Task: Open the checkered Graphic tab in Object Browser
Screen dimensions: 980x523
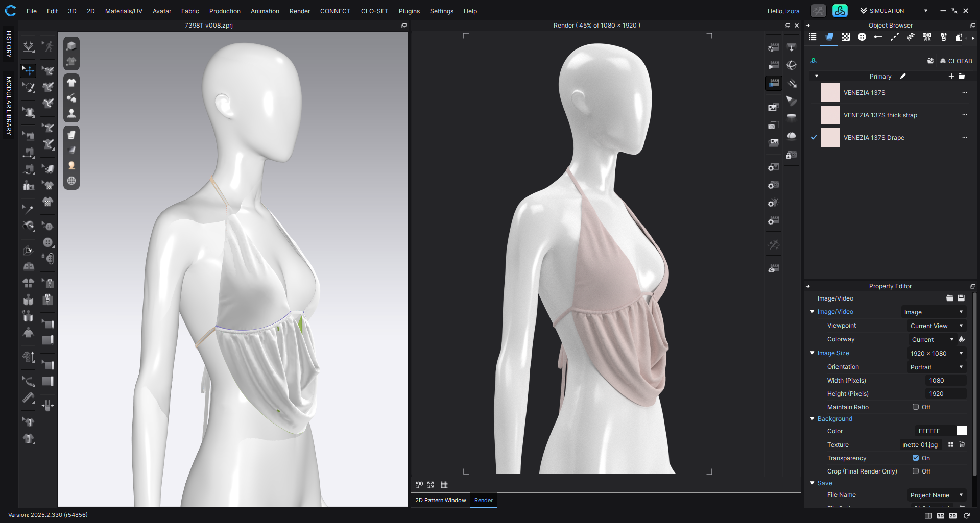Action: [x=846, y=37]
